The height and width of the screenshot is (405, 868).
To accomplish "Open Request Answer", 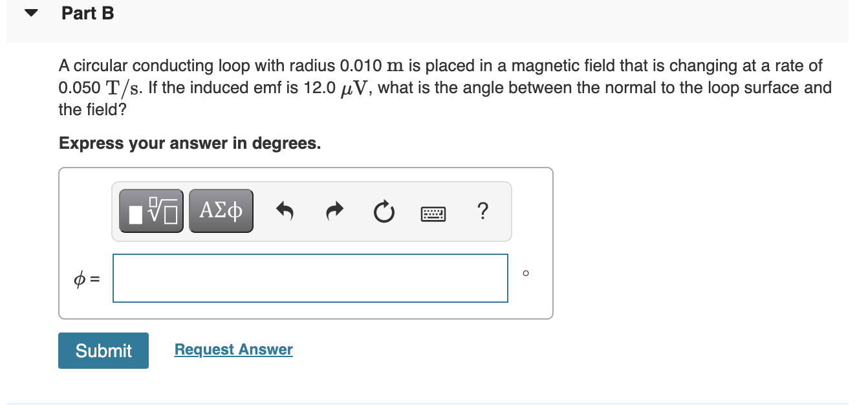I will pos(233,349).
